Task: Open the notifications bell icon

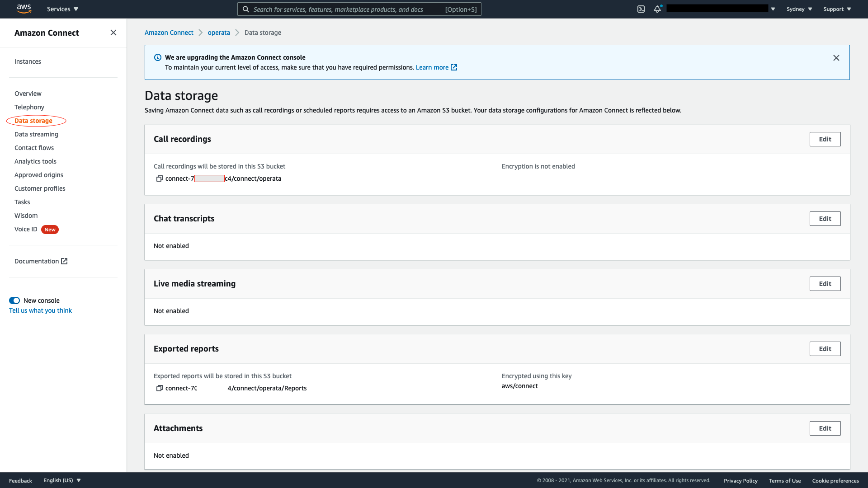Action: (x=657, y=9)
